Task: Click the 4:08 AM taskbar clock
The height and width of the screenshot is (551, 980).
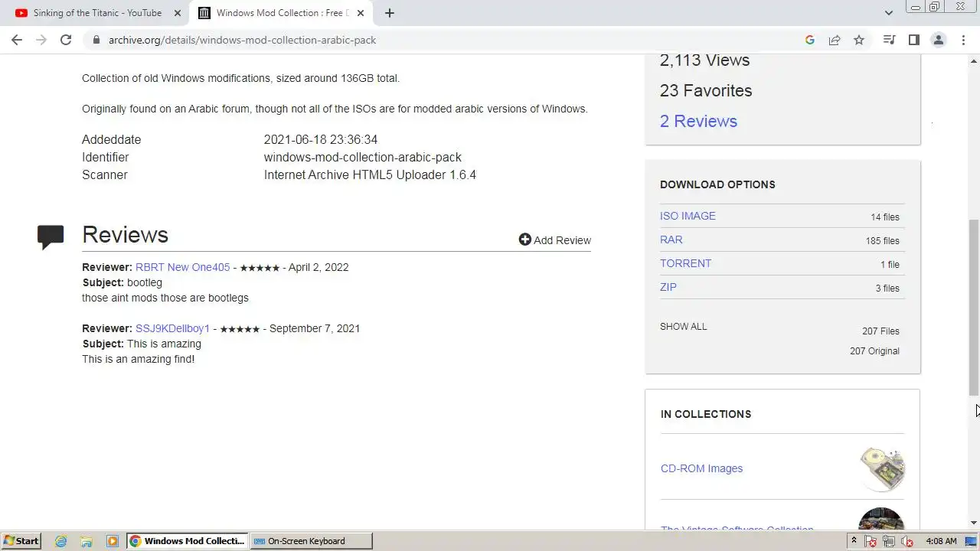Action: pyautogui.click(x=941, y=541)
